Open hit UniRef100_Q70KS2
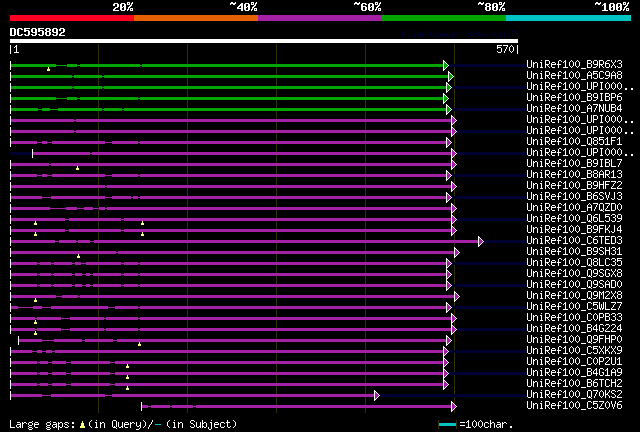This screenshot has width=640, height=432. pos(574,395)
